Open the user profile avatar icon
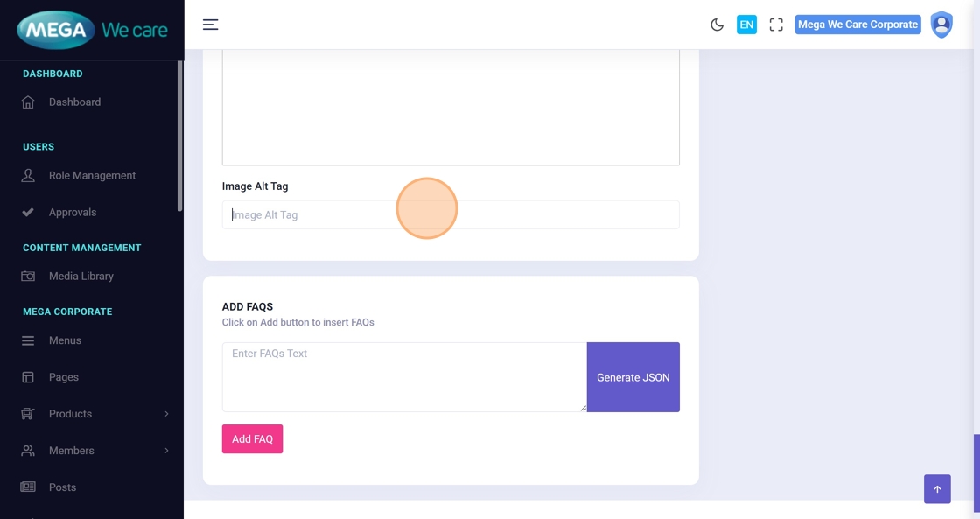 pos(941,25)
